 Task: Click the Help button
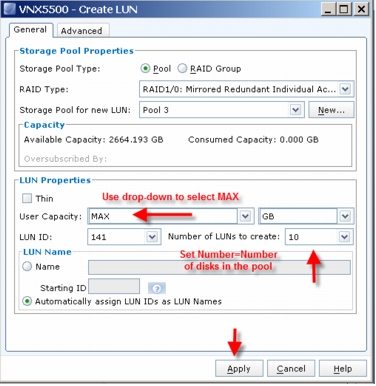point(343,369)
